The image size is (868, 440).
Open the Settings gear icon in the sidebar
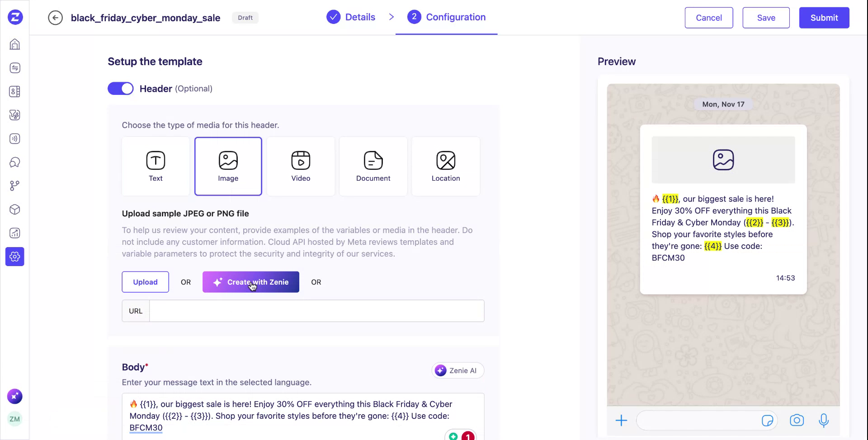[14, 256]
